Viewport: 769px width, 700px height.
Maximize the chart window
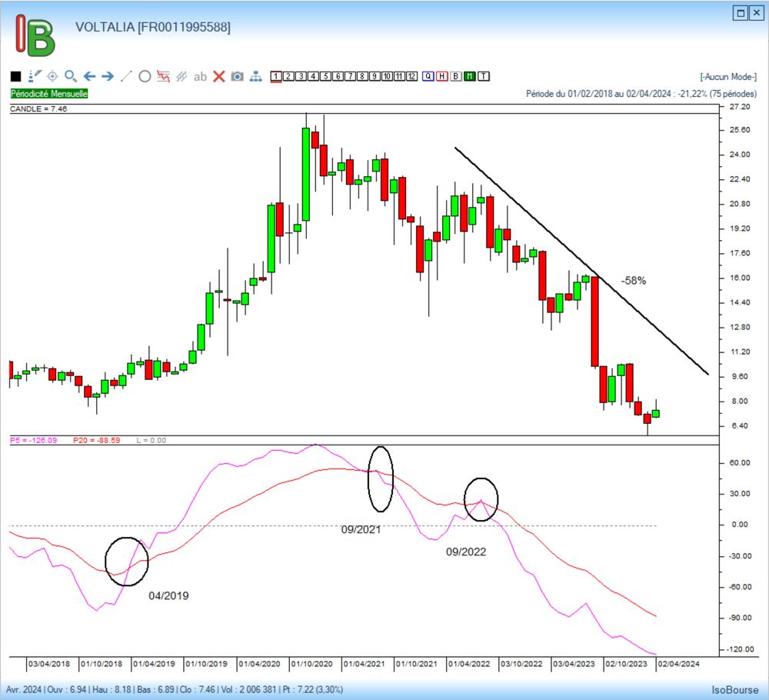[741, 13]
